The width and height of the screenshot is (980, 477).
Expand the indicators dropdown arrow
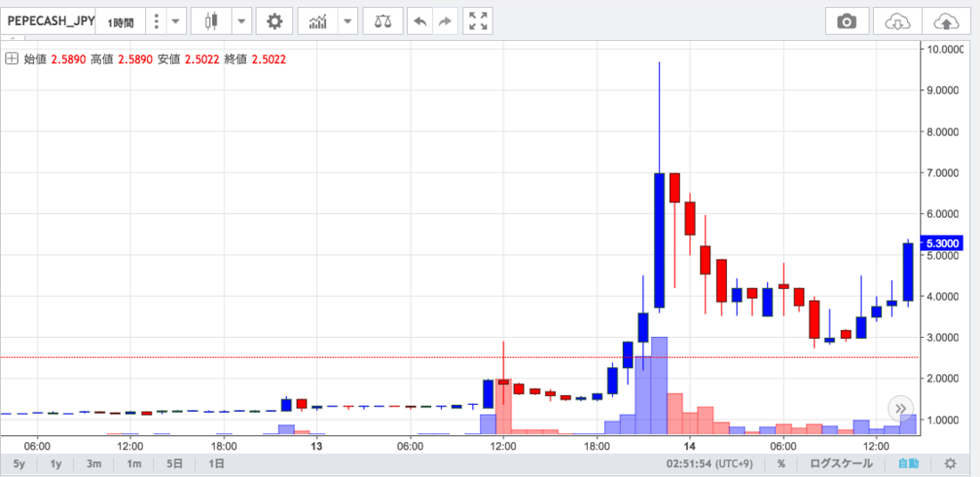tap(347, 21)
